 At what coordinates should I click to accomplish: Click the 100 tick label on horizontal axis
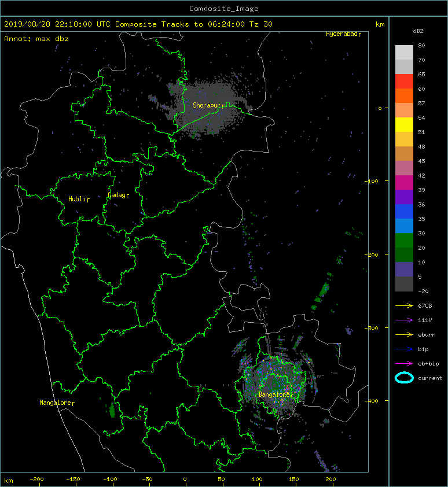257,479
